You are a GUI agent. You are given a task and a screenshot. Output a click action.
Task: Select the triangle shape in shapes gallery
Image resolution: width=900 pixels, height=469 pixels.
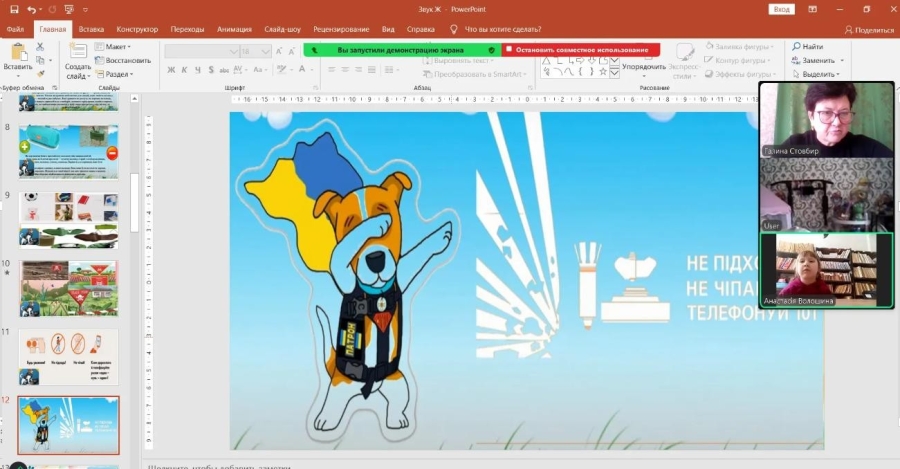[546, 60]
